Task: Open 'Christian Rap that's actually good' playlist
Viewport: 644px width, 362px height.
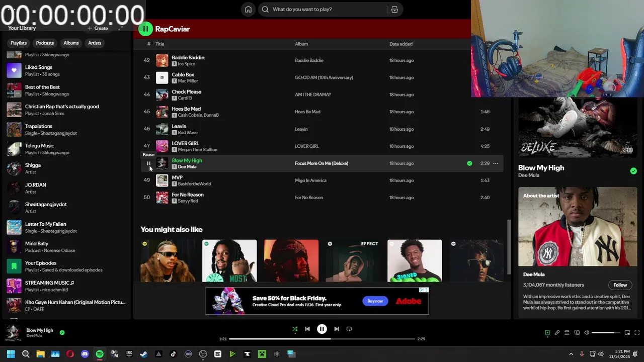Action: pyautogui.click(x=66, y=110)
